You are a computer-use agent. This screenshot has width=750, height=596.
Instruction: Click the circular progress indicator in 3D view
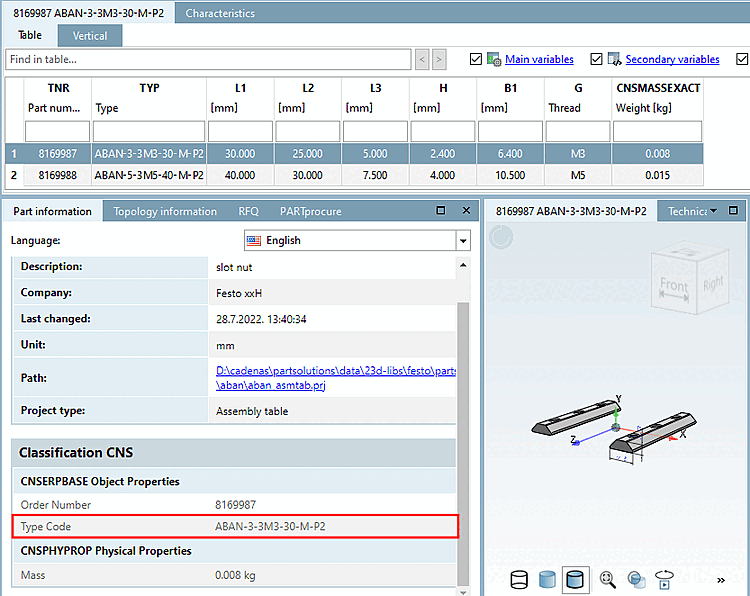click(x=501, y=237)
